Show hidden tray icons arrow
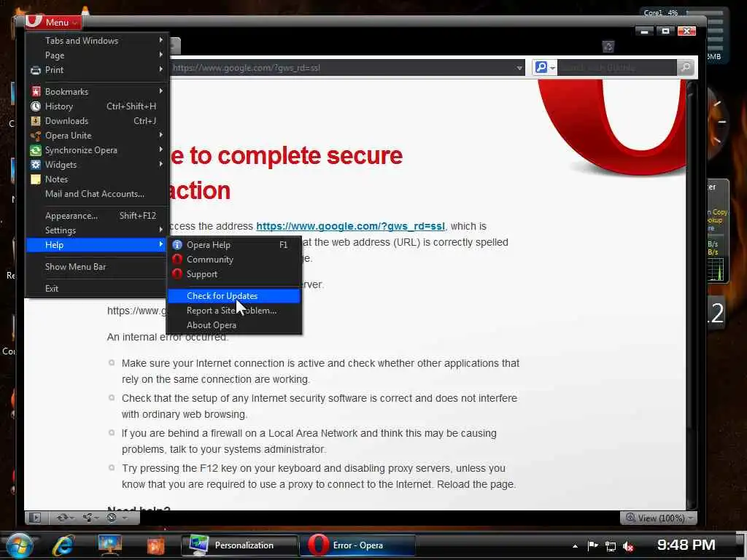 pos(575,546)
